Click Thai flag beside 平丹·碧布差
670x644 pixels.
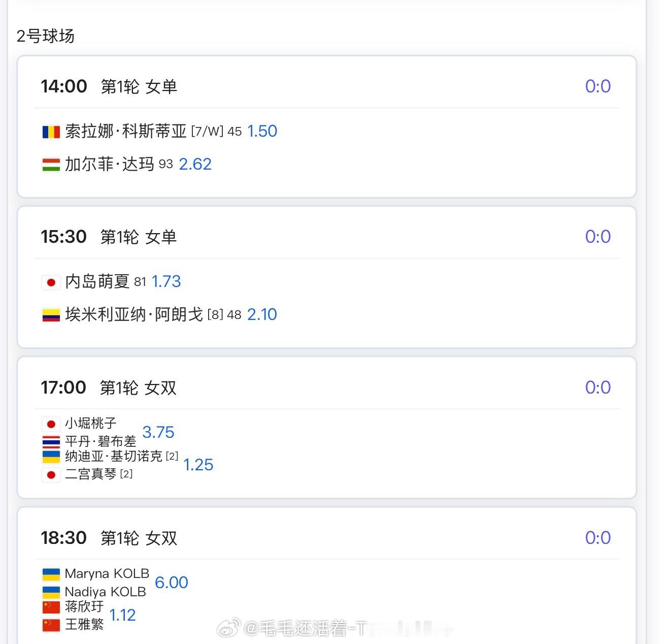(x=51, y=441)
